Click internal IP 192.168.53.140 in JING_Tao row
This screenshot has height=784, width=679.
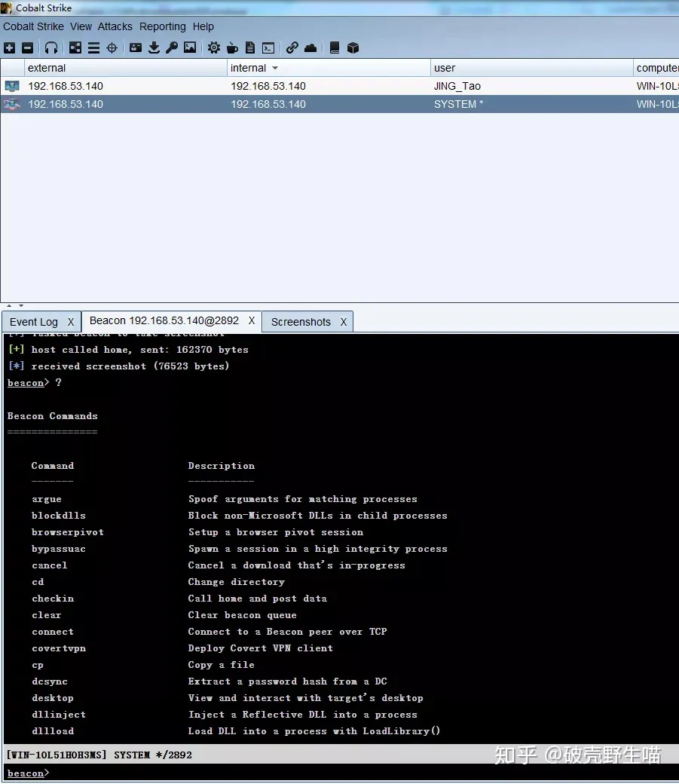pyautogui.click(x=268, y=86)
